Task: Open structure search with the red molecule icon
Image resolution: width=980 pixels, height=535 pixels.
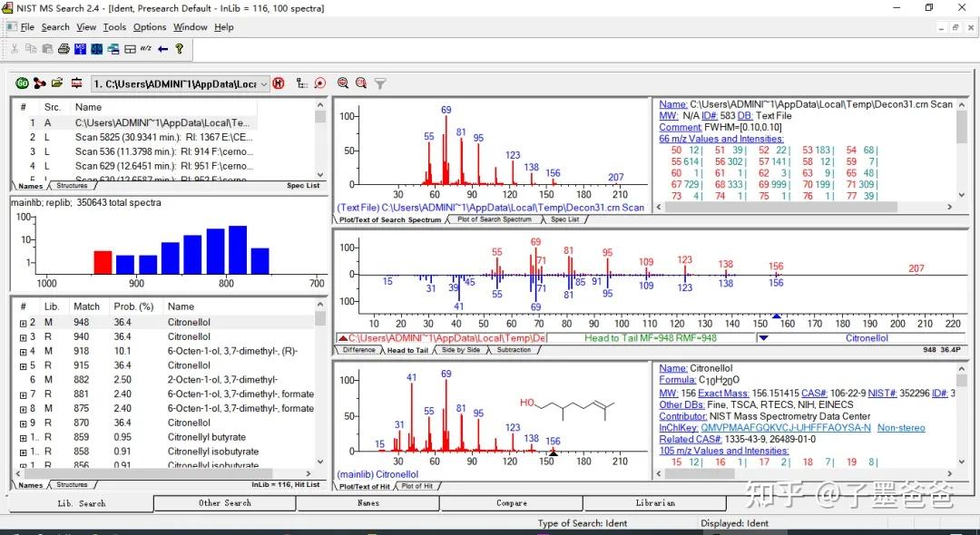Action: (x=40, y=83)
